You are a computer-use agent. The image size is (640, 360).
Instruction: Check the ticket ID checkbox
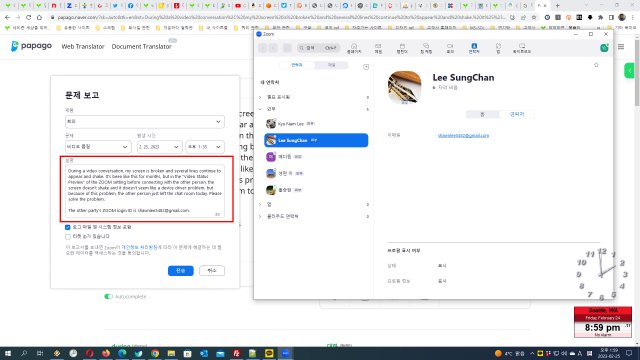click(x=68, y=236)
